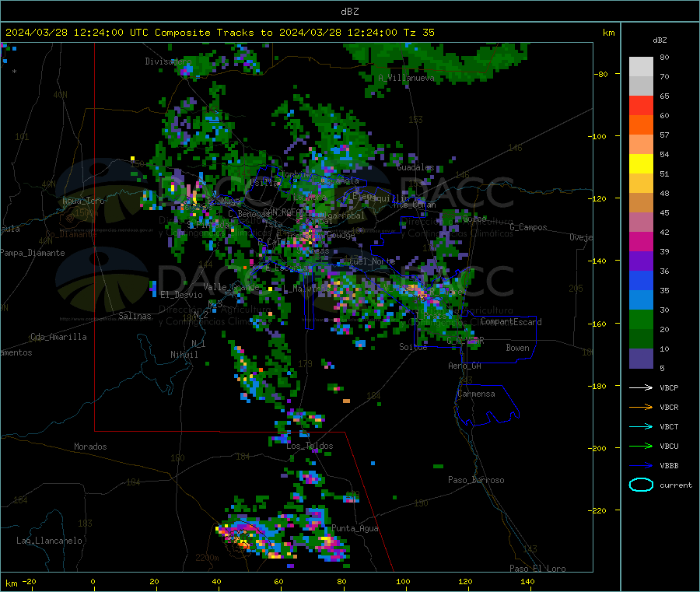Select the red swatch in dBZ scale

point(641,105)
